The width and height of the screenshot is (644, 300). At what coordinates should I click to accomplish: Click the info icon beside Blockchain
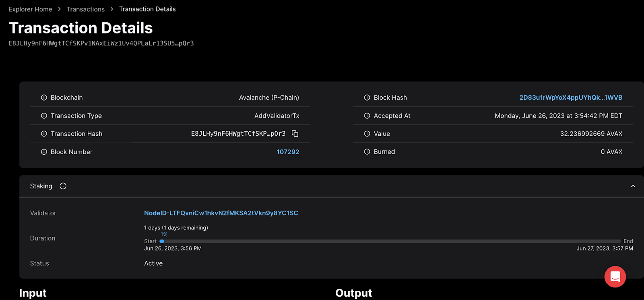coord(44,97)
